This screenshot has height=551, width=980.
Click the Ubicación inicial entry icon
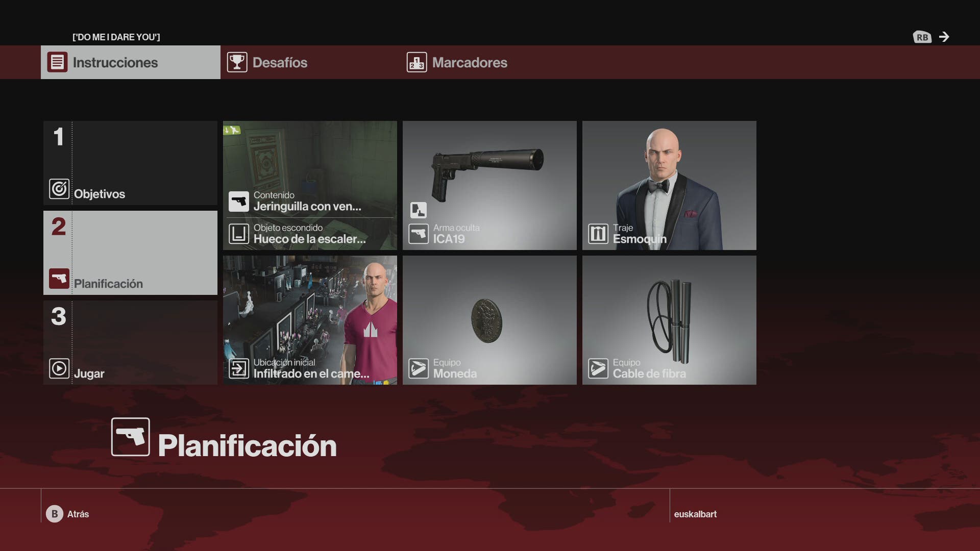click(x=238, y=368)
